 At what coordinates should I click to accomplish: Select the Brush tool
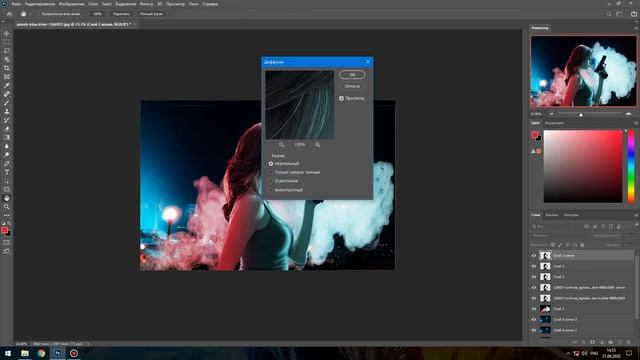click(7, 102)
